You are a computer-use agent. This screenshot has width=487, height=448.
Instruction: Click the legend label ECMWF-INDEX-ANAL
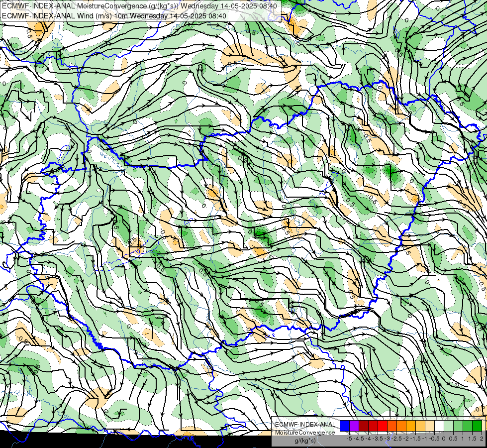[x=305, y=425]
